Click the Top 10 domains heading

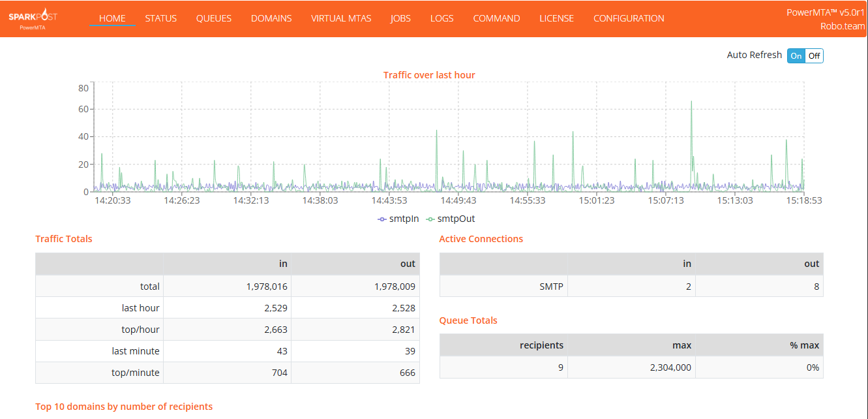click(124, 407)
